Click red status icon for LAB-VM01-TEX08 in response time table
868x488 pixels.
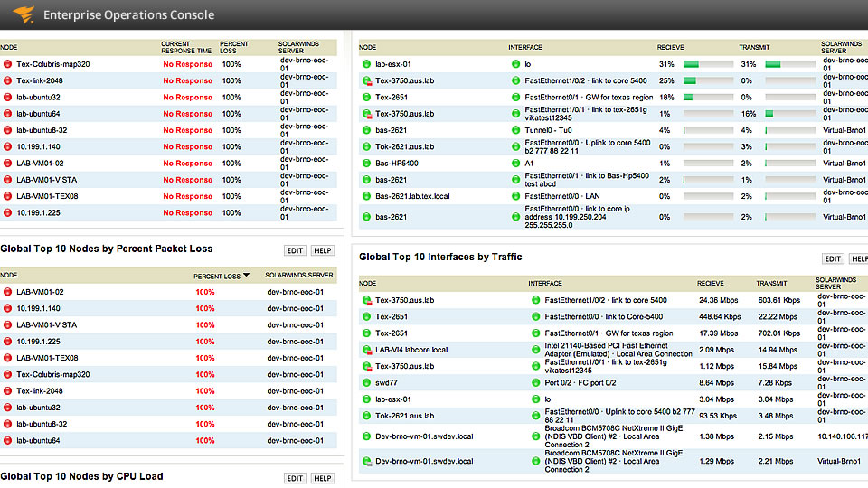[8, 196]
